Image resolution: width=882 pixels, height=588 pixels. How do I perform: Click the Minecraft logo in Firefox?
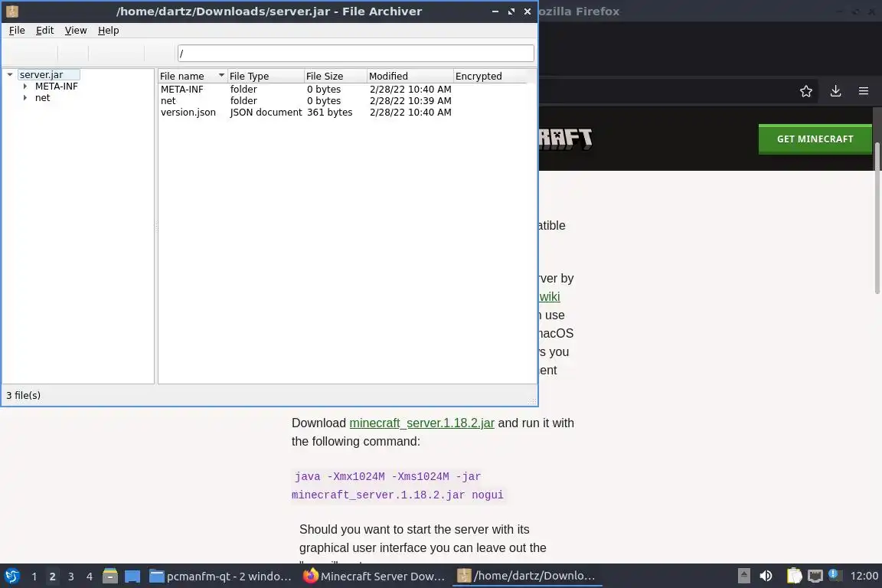[x=565, y=139]
